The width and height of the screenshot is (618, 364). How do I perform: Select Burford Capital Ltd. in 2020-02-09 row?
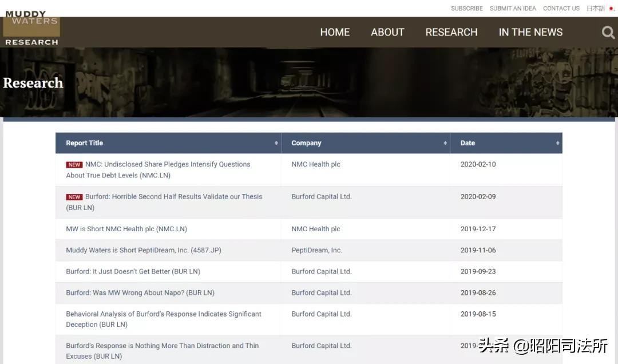point(322,196)
